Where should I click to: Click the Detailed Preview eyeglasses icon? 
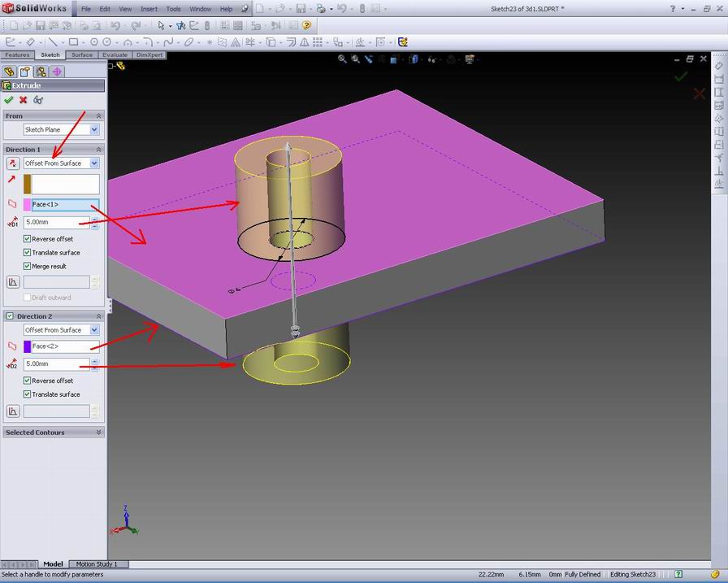(38, 100)
